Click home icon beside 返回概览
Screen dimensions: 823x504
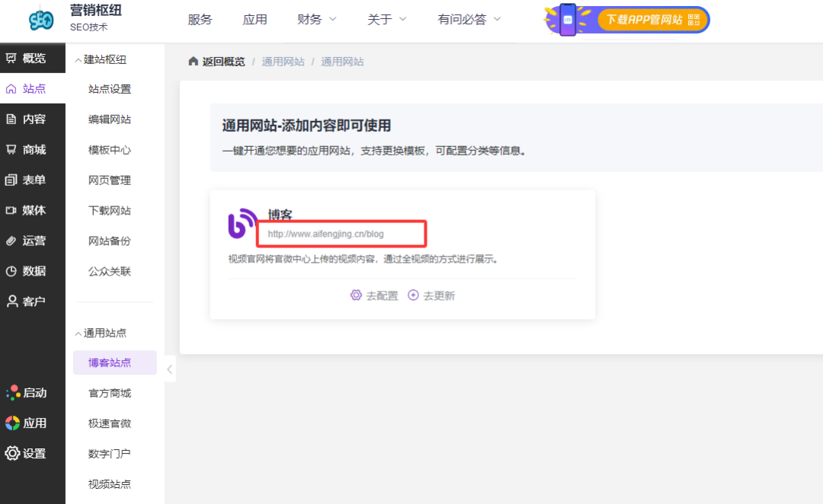[193, 62]
